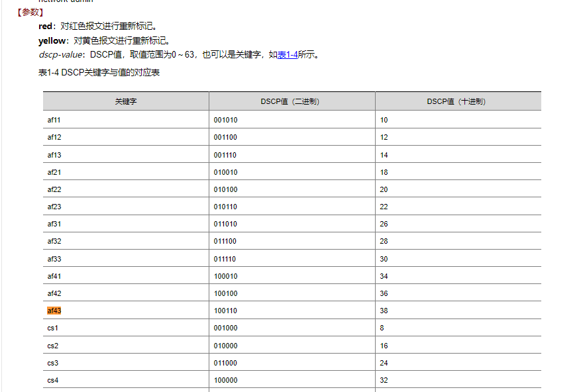Click the italic dscp-value parameter name

point(60,55)
